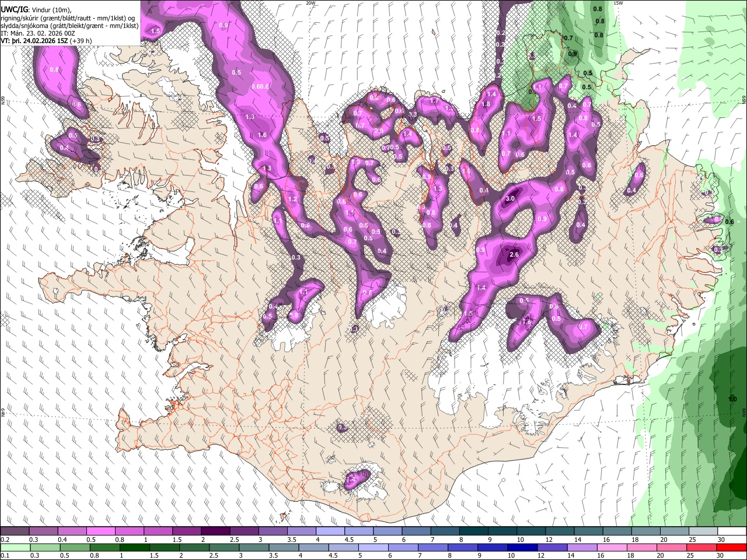Pick the dull purple 0.2 swatch in legend
747x560 pixels.
point(15,531)
